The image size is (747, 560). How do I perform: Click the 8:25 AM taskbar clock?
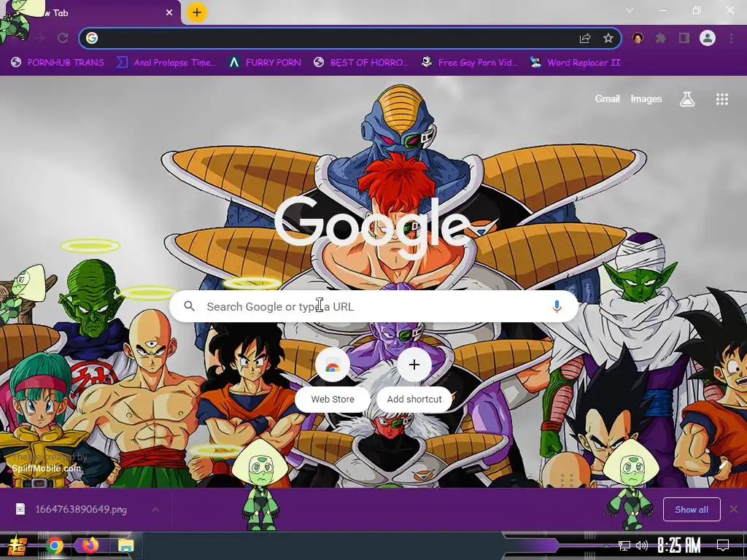click(x=679, y=545)
